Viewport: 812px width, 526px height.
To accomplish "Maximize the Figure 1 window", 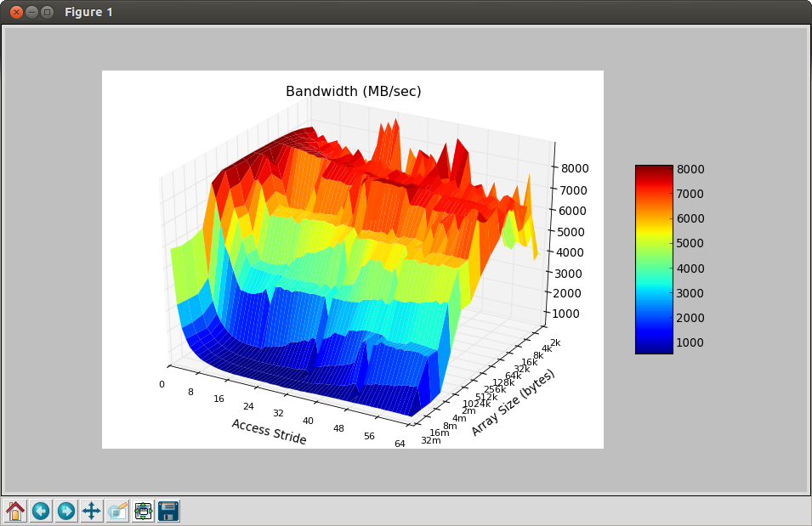I will point(47,12).
